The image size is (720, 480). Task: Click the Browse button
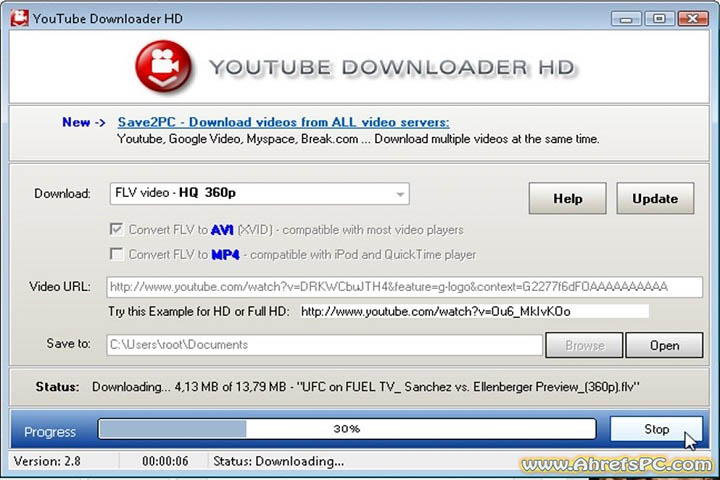point(584,345)
